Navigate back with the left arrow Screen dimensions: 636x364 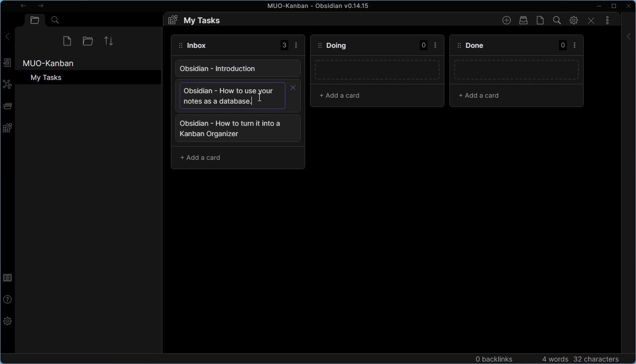23,6
